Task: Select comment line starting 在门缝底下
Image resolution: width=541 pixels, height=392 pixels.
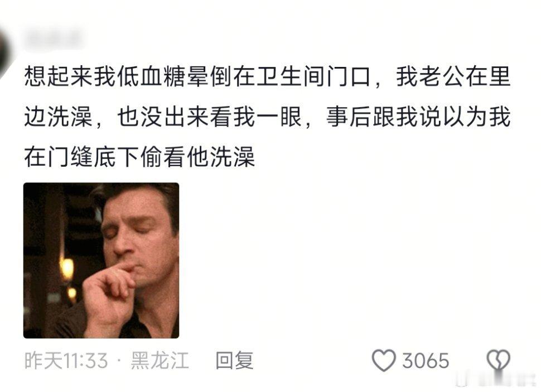Action: (x=139, y=157)
